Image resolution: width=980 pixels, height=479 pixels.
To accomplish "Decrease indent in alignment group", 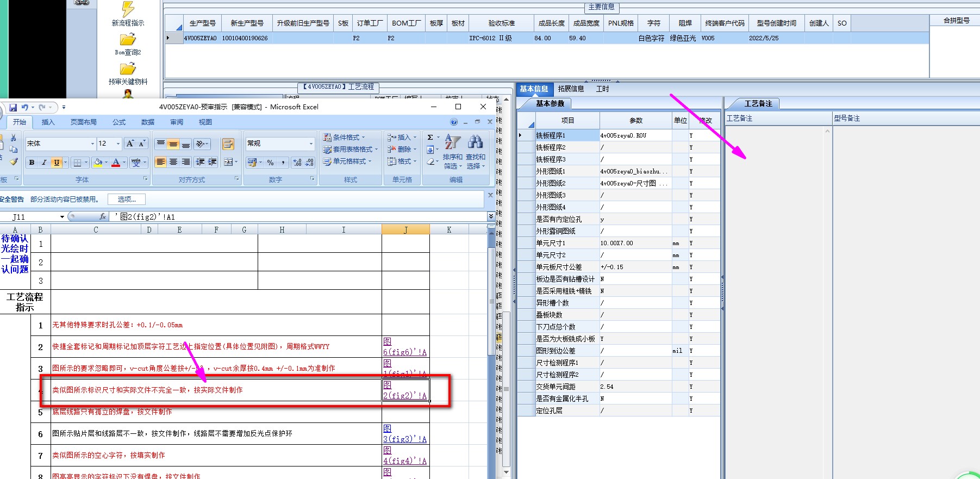I will 201,162.
